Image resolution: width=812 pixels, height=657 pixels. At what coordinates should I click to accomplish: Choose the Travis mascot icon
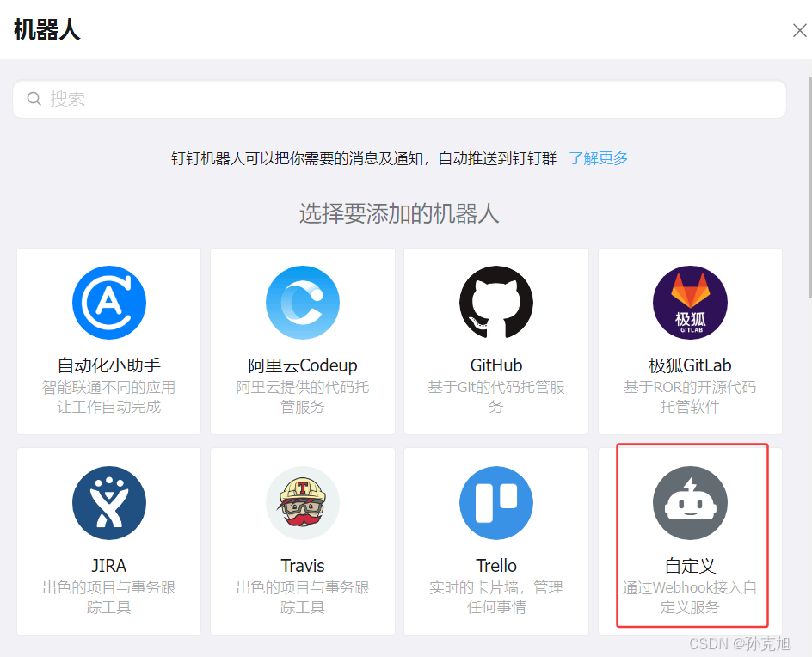coord(303,503)
